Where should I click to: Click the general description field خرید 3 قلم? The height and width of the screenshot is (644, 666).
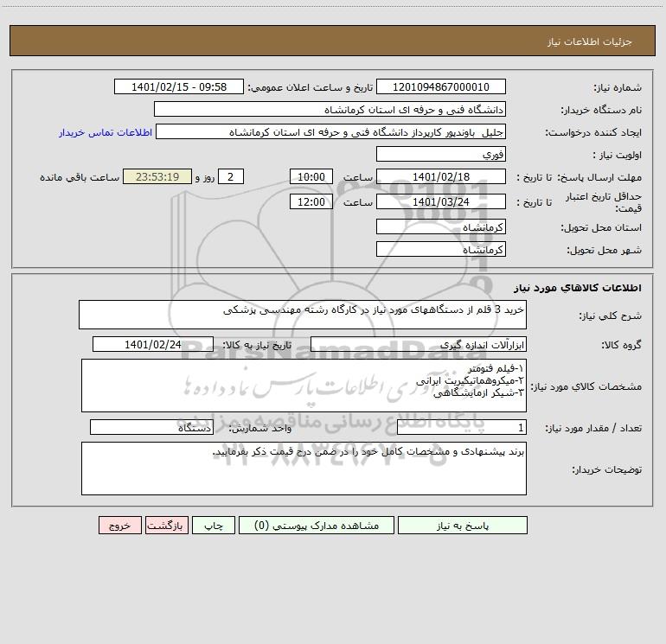(x=303, y=315)
